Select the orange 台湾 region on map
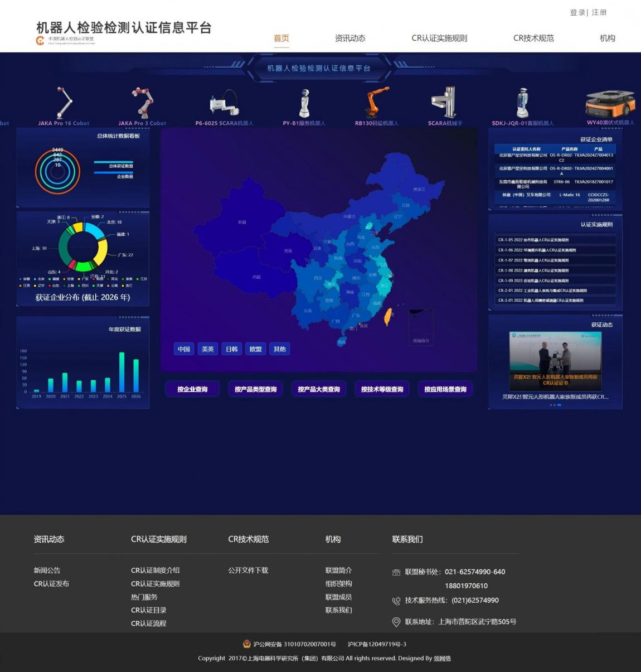Screen dimensions: 641x672 pyautogui.click(x=389, y=317)
